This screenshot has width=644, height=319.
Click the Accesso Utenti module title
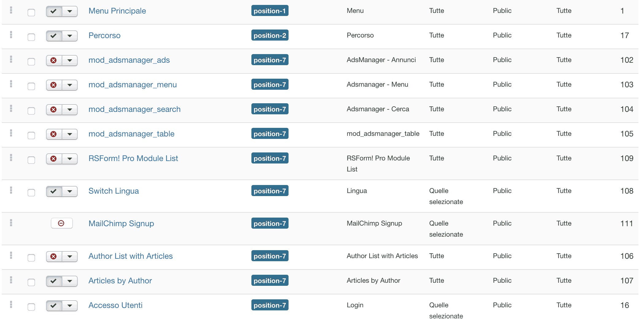coord(115,305)
